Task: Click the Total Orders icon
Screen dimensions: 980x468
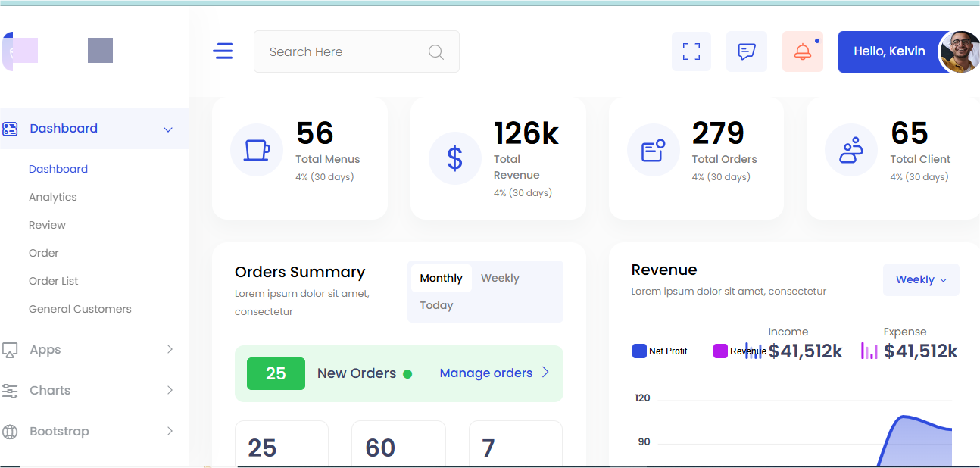Action: [654, 150]
